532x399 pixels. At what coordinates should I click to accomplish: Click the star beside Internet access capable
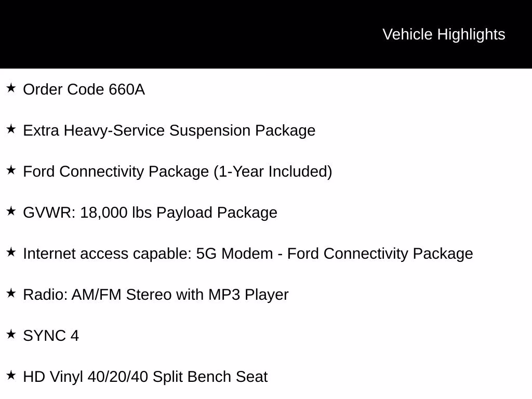click(11, 252)
